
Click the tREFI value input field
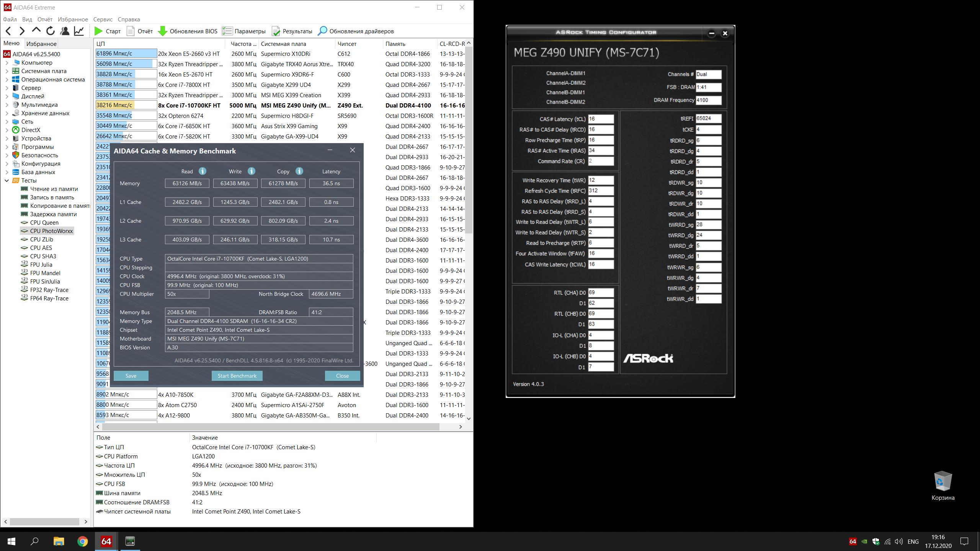click(x=708, y=119)
